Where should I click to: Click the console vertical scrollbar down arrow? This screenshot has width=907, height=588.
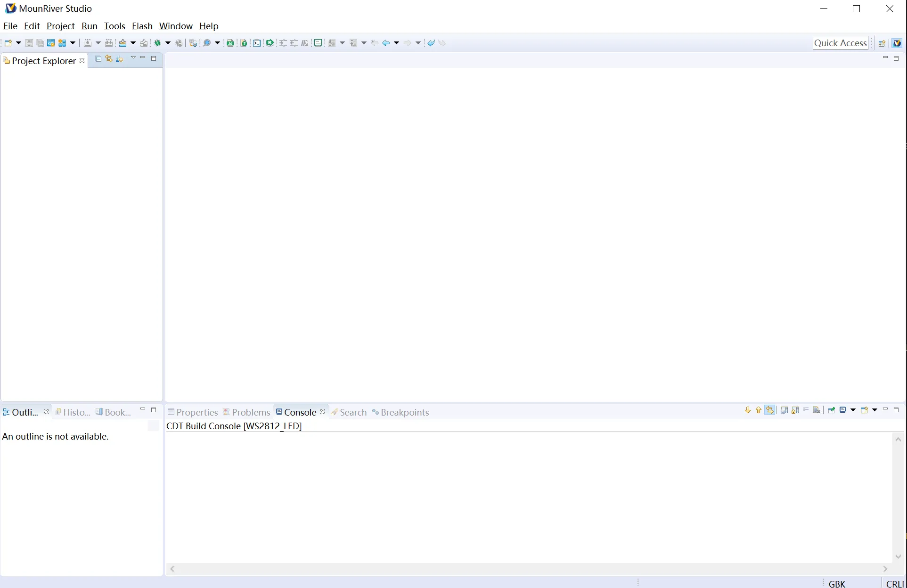898,556
